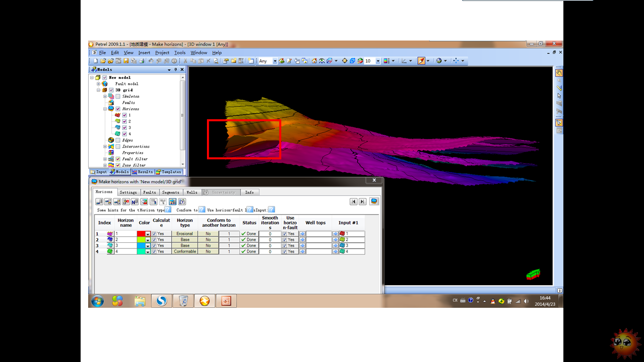Viewport: 644px width, 362px height.
Task: Switch to the Input pane tab
Action: click(x=99, y=172)
